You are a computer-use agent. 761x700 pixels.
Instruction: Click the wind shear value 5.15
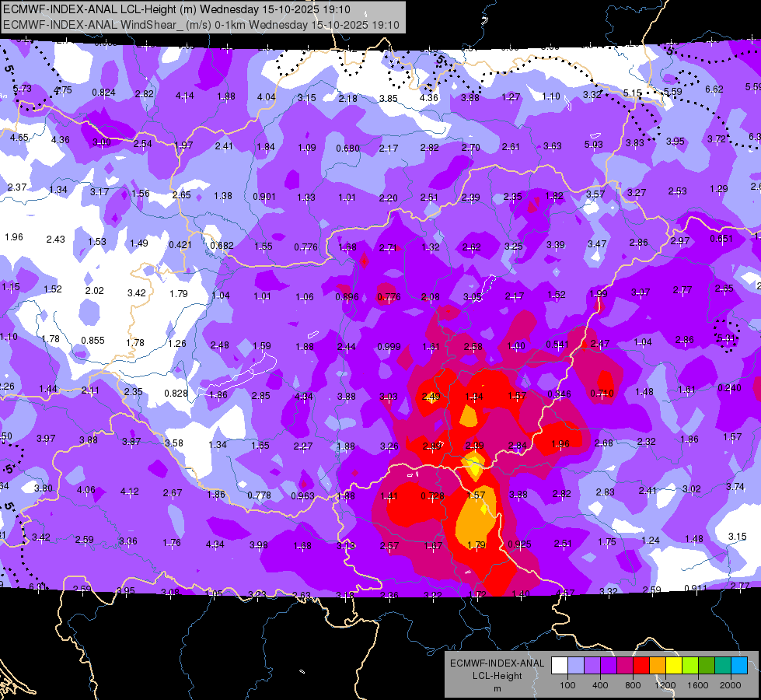(x=633, y=93)
